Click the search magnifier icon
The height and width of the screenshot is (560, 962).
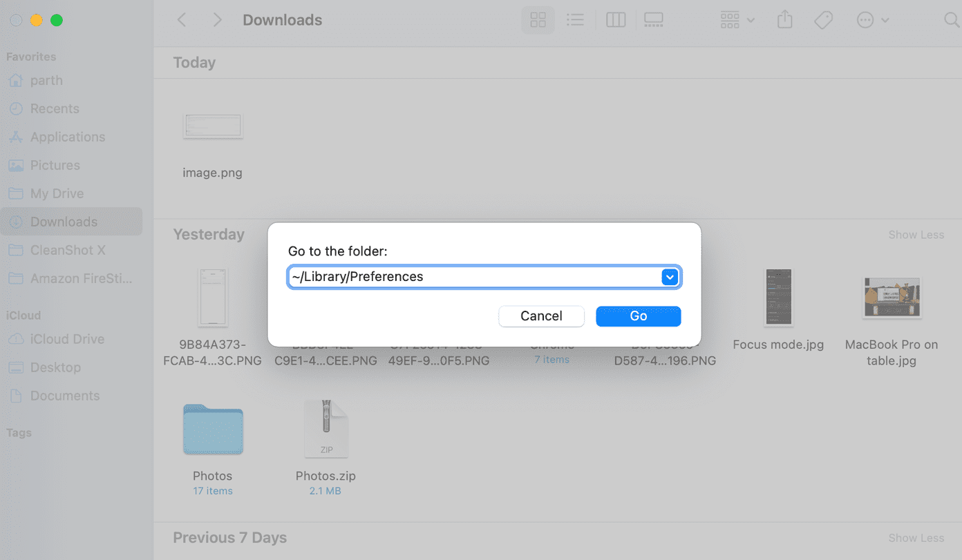coord(952,21)
